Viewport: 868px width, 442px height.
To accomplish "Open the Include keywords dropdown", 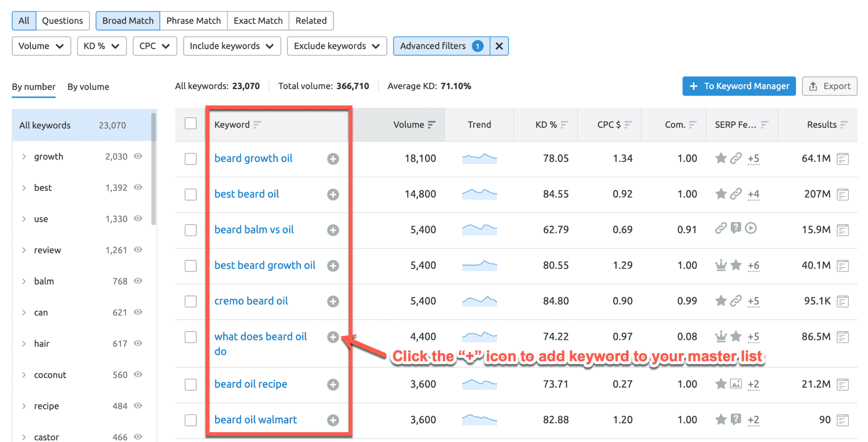I will (232, 46).
